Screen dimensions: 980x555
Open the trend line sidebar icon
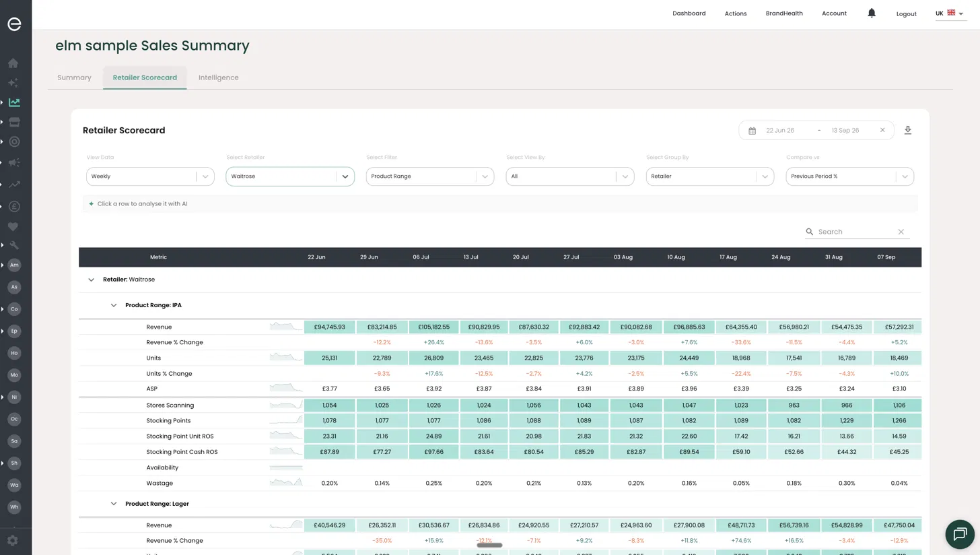pyautogui.click(x=14, y=185)
